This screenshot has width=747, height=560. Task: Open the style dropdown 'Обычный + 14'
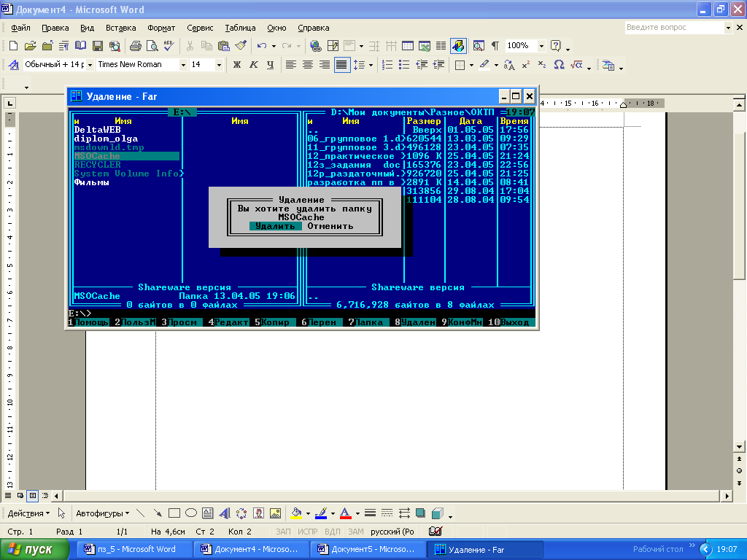tap(90, 65)
